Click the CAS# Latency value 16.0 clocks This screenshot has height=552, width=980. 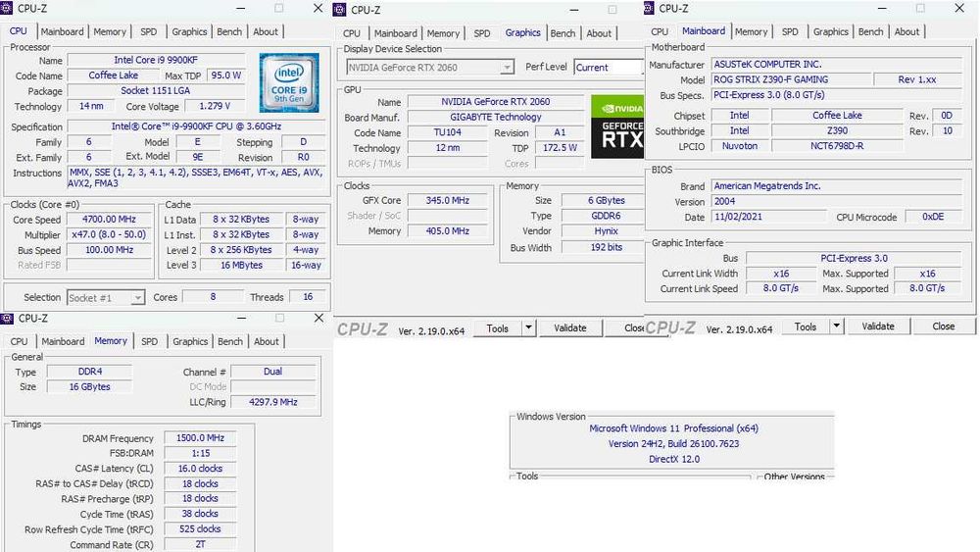pyautogui.click(x=200, y=469)
